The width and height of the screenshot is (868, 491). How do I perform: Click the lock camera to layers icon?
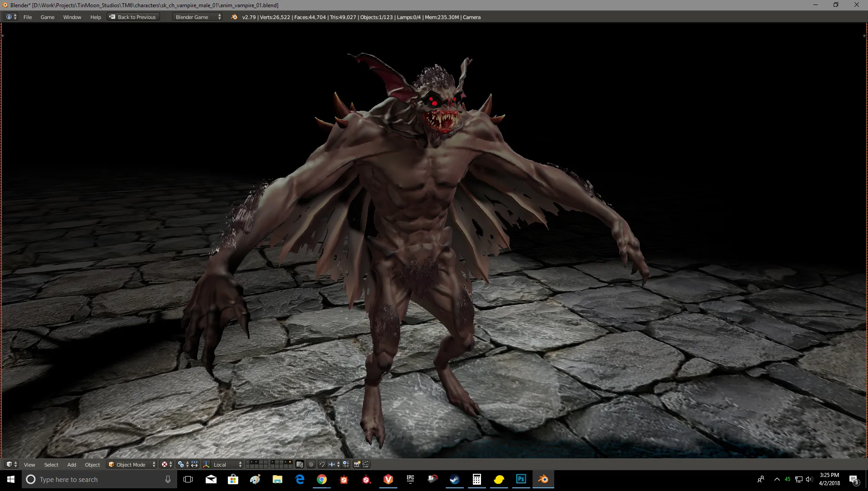299,464
